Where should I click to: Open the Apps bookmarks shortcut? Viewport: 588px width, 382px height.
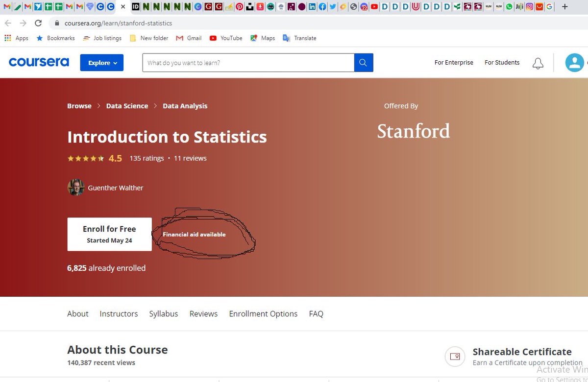(x=16, y=38)
